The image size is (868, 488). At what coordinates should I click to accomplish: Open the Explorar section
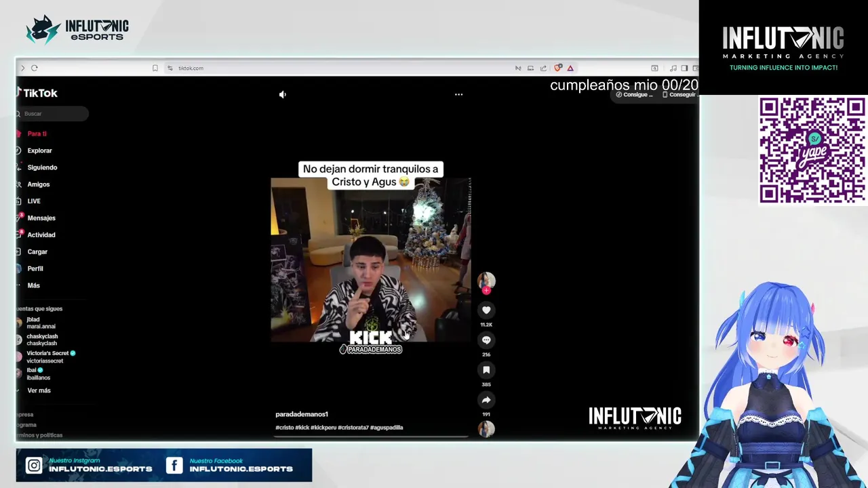34,150
